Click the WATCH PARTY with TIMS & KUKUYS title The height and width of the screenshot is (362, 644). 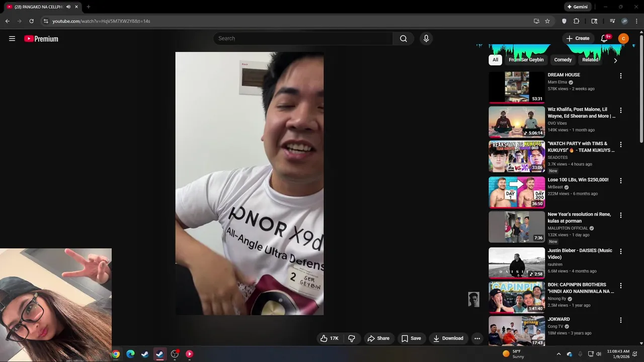pyautogui.click(x=581, y=147)
